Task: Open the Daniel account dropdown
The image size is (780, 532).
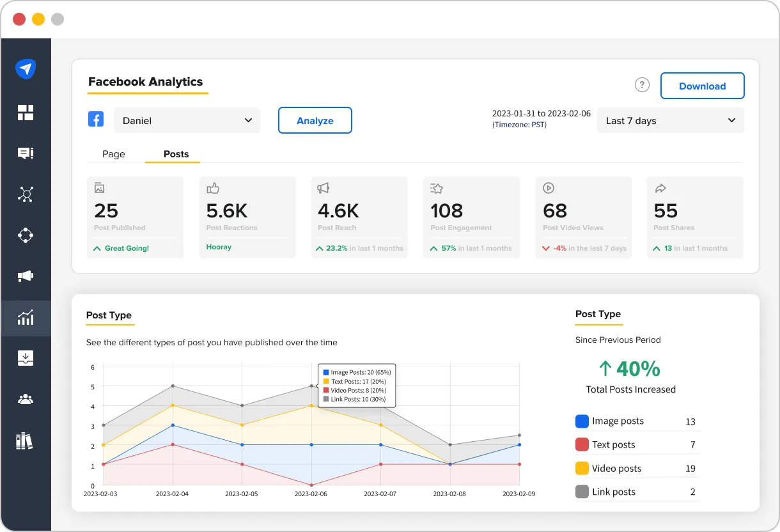Action: click(187, 120)
